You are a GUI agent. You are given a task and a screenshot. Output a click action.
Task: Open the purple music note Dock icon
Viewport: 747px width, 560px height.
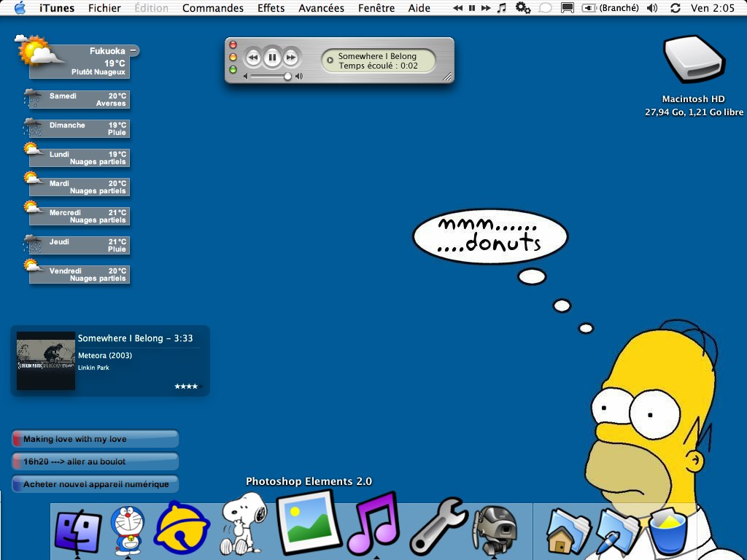(x=373, y=524)
